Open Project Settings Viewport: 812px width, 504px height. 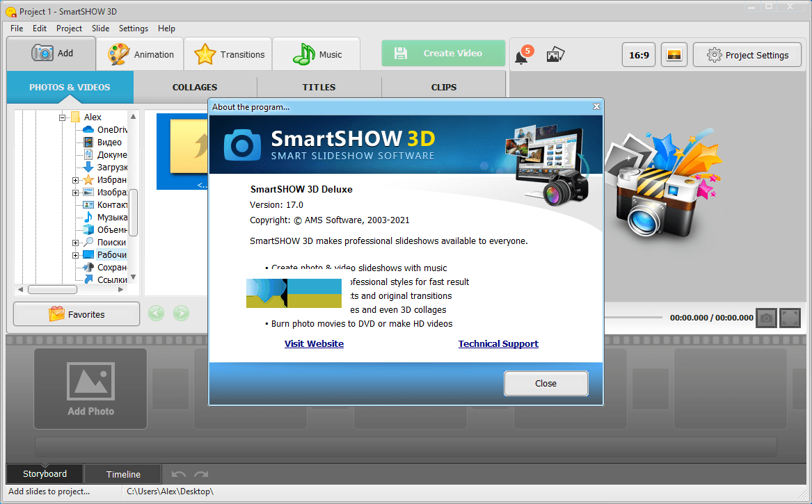click(747, 55)
